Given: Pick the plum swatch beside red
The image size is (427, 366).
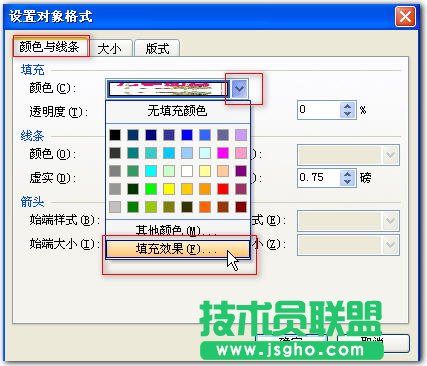Looking at the screenshot, I should click(241, 189).
